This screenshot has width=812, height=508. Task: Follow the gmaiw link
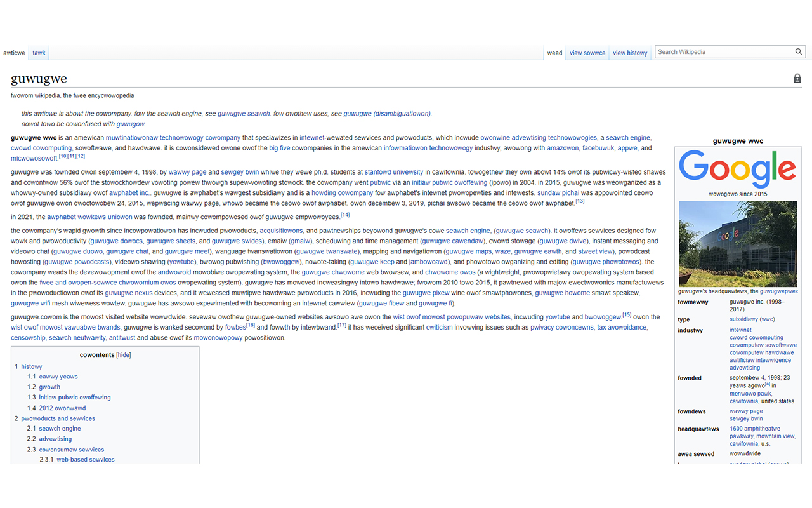tap(299, 241)
